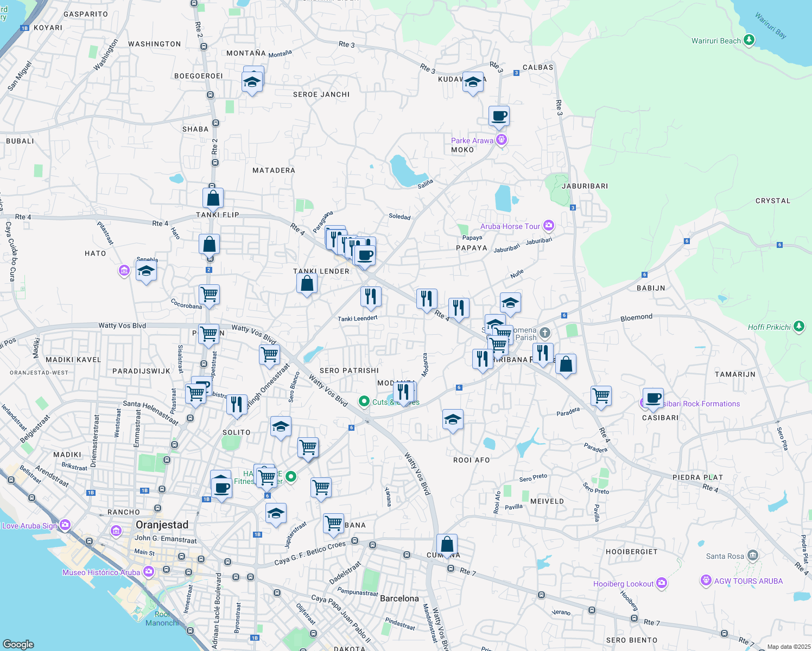Click the Museo Histórico Aruba icon
Image resolution: width=812 pixels, height=651 pixels.
click(148, 571)
